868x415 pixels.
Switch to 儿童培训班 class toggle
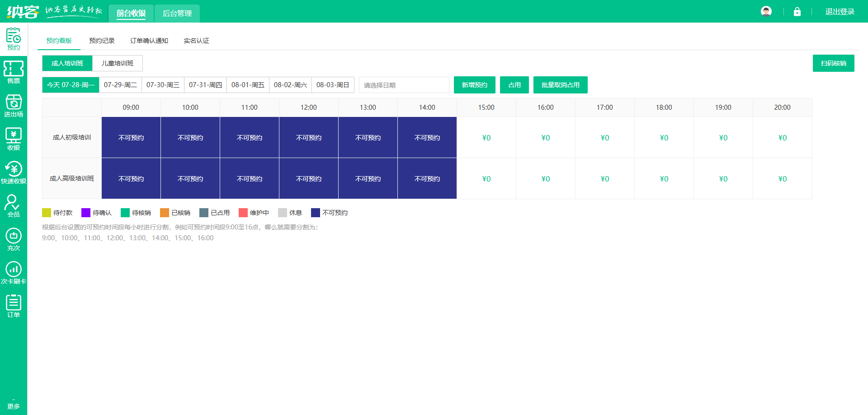coord(118,63)
